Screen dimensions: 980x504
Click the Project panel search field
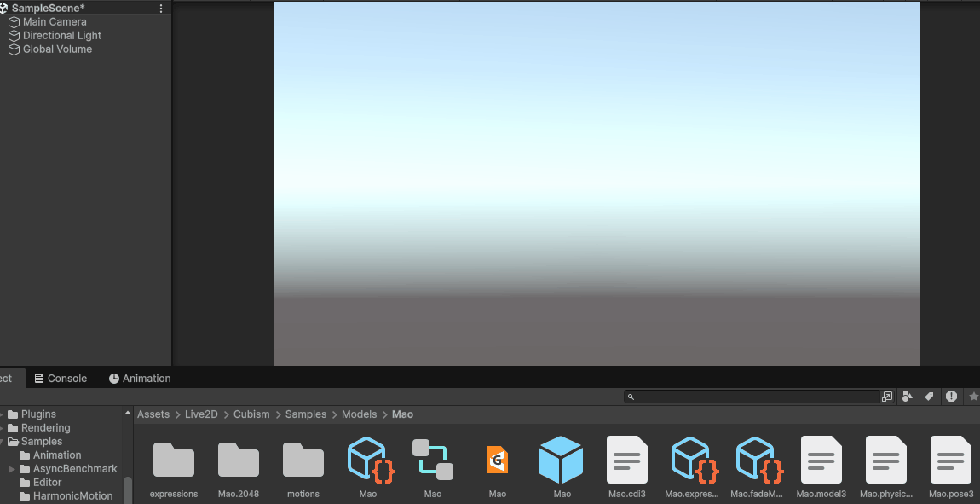point(754,397)
